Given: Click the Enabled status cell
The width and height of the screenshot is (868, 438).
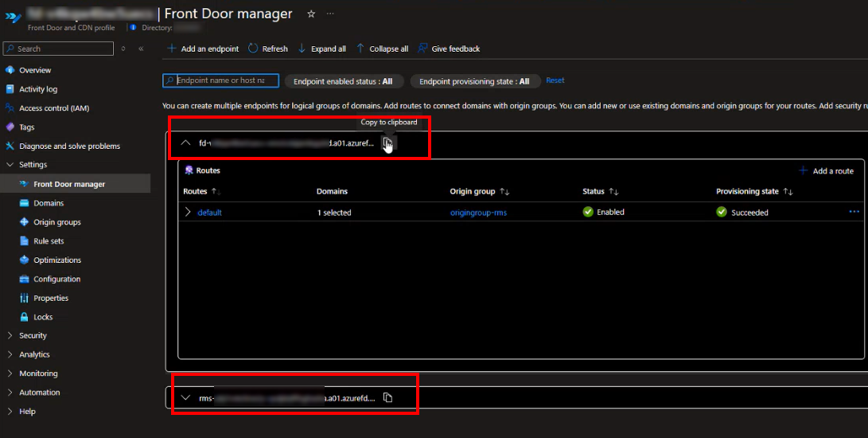Looking at the screenshot, I should coord(603,212).
